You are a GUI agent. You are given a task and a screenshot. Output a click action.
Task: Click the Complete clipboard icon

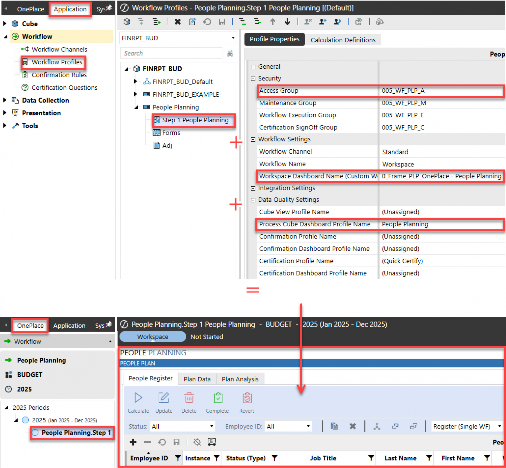click(x=218, y=398)
